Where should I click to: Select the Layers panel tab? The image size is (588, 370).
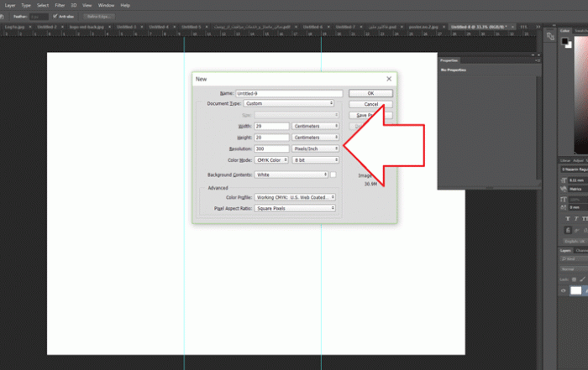coord(565,251)
